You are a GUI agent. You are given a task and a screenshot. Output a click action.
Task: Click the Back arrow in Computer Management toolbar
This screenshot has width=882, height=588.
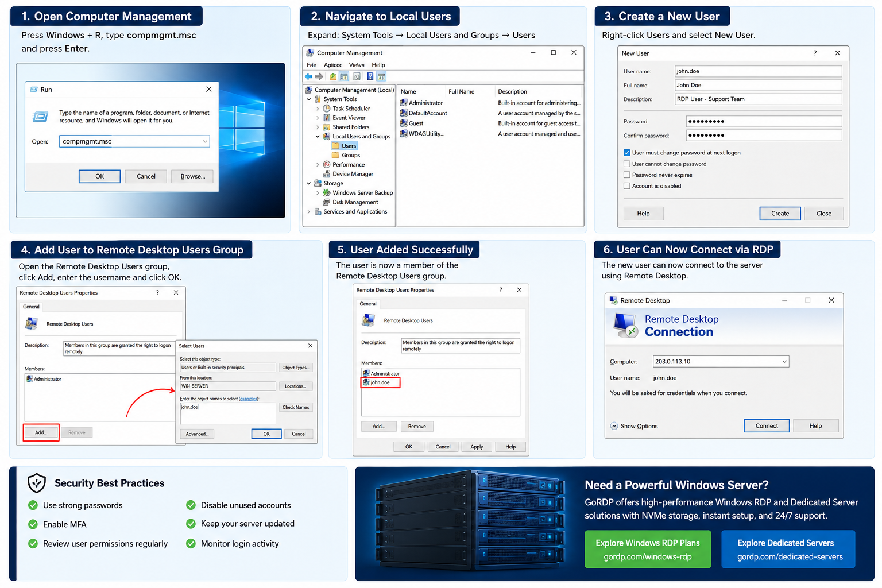(309, 76)
